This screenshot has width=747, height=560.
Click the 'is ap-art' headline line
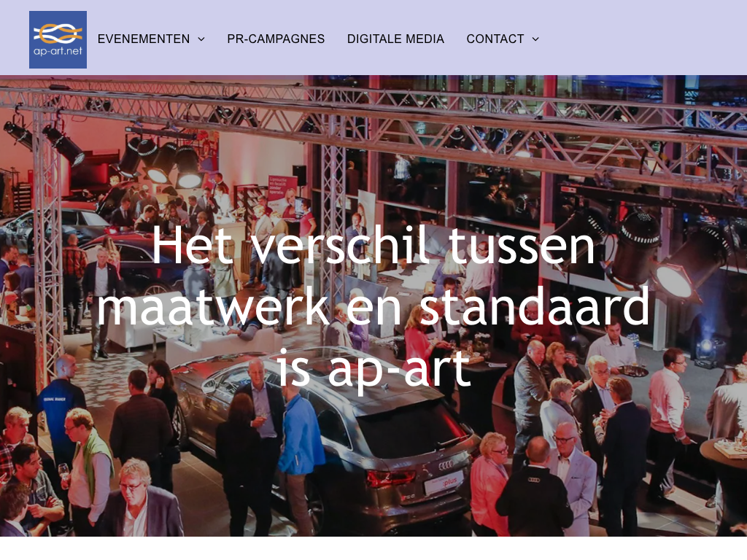click(373, 367)
